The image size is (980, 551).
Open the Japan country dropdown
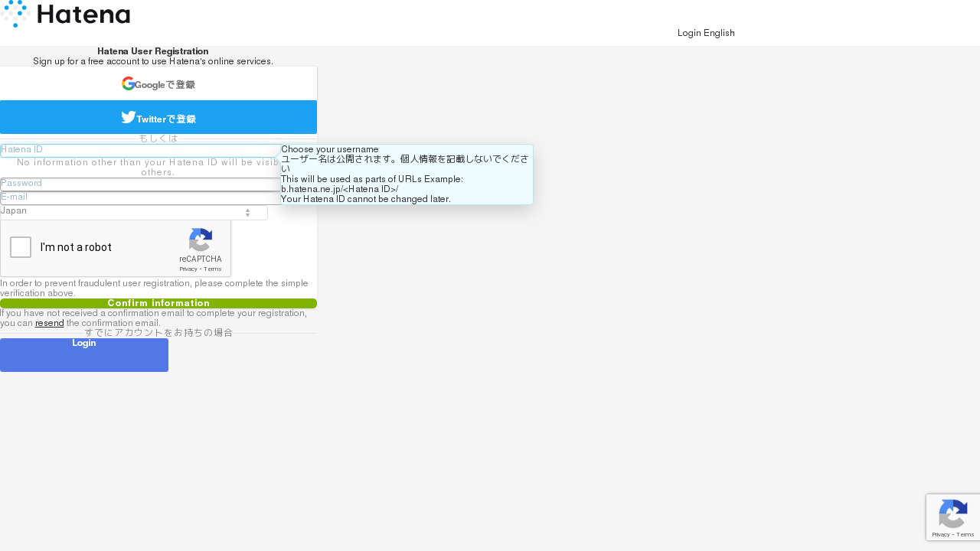coord(134,212)
